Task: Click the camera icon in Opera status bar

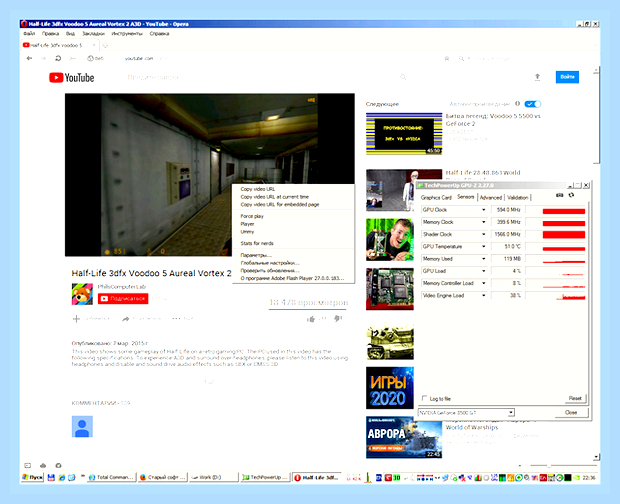Action: click(x=58, y=465)
